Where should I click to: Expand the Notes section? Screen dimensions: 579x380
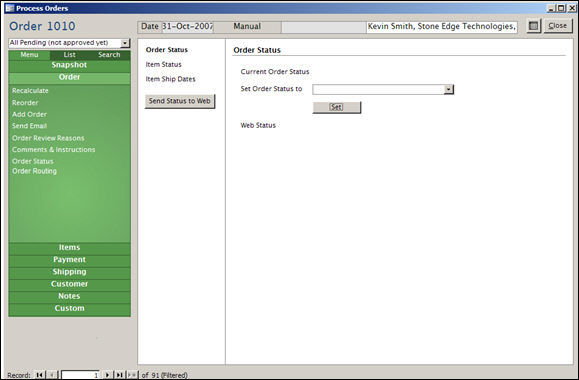pyautogui.click(x=69, y=296)
